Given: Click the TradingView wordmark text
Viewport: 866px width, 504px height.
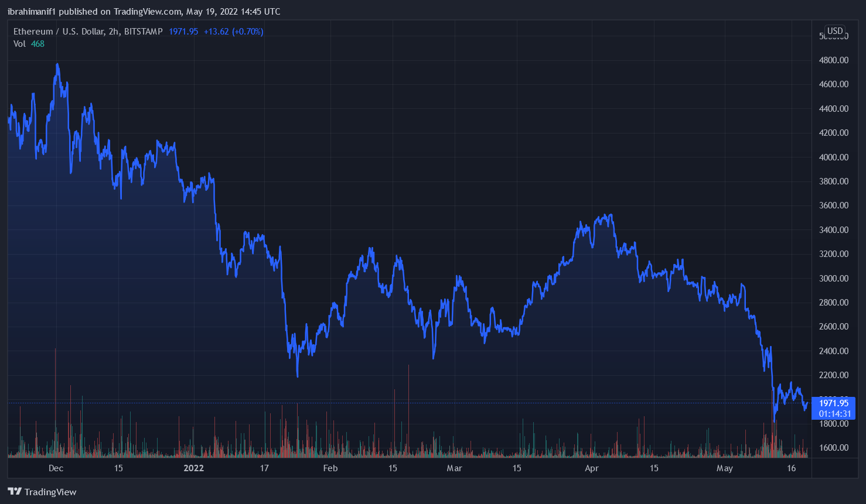Looking at the screenshot, I should coord(50,492).
